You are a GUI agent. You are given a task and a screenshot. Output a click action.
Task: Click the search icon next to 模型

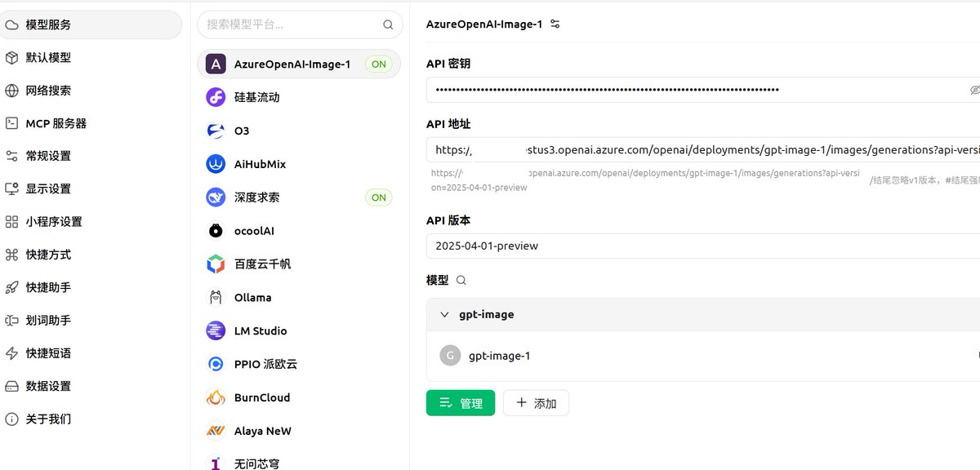[461, 280]
